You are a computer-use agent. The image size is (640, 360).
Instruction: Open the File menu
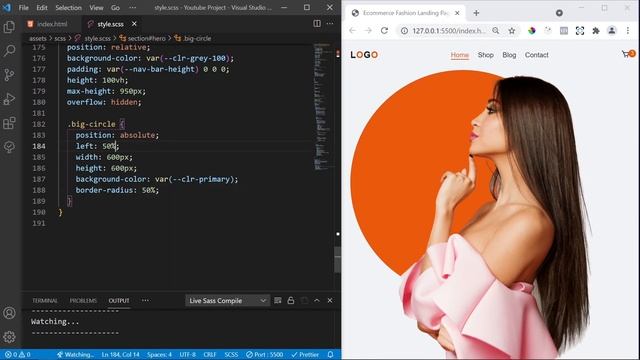pos(24,7)
